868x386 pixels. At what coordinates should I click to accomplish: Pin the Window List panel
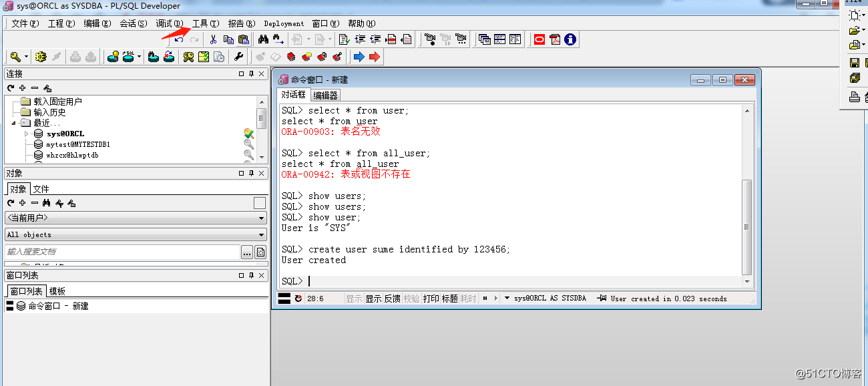point(251,276)
